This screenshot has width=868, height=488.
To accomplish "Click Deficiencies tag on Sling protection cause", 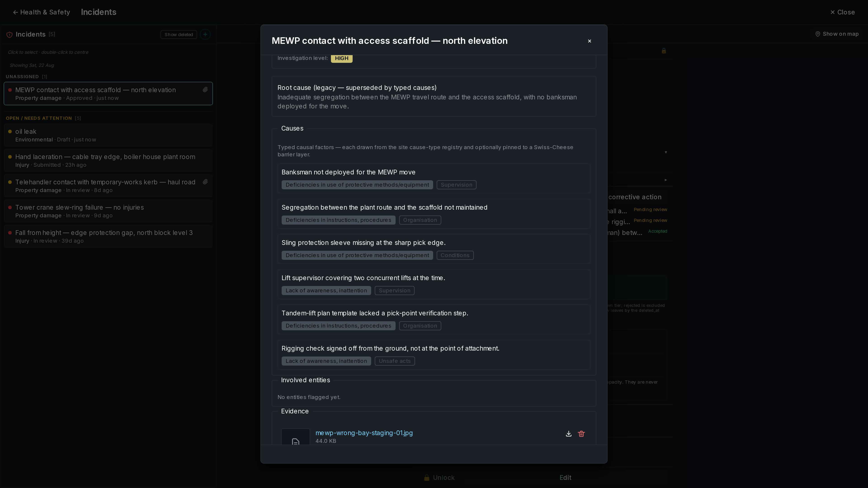I will click(x=357, y=255).
